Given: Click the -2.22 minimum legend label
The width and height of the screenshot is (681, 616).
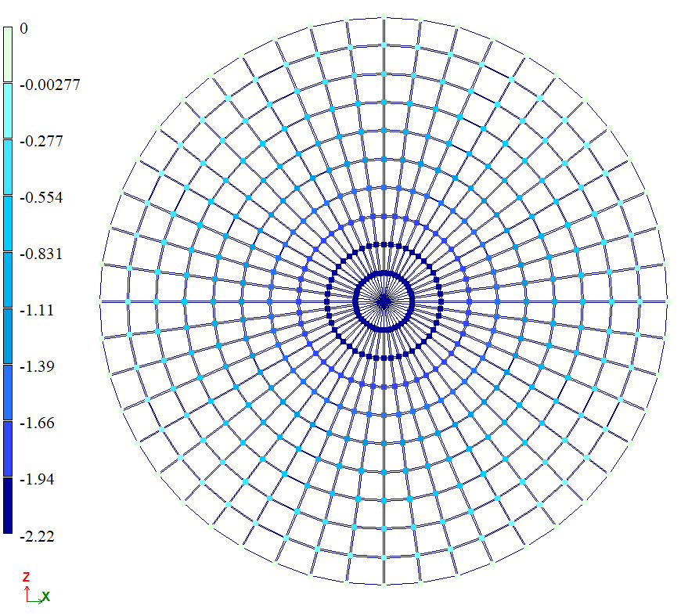Looking at the screenshot, I should (35, 535).
